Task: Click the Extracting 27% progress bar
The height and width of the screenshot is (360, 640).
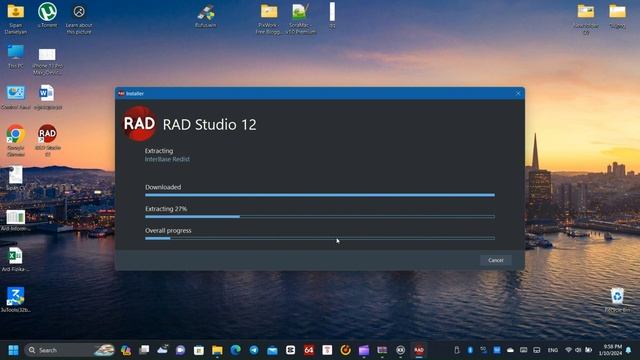Action: pos(320,217)
